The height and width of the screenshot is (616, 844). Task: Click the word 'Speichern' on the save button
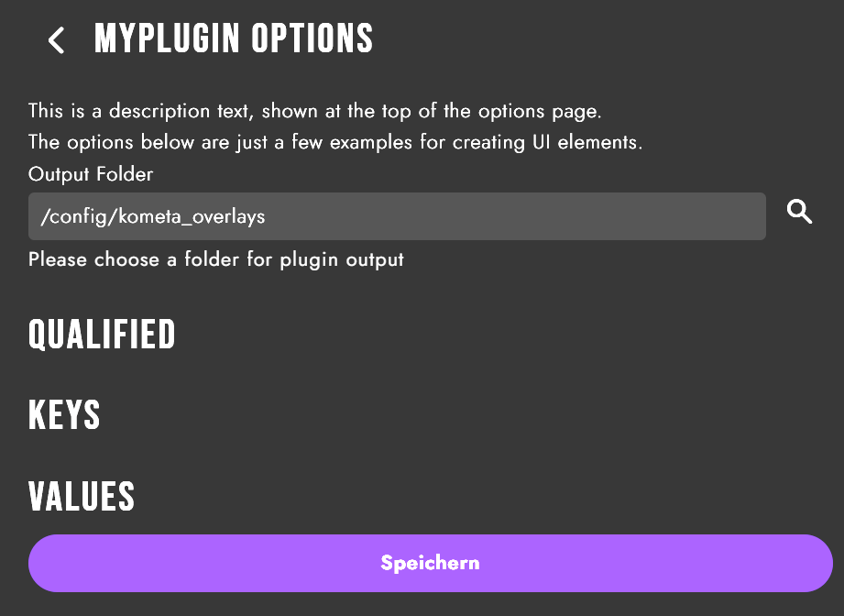(430, 563)
